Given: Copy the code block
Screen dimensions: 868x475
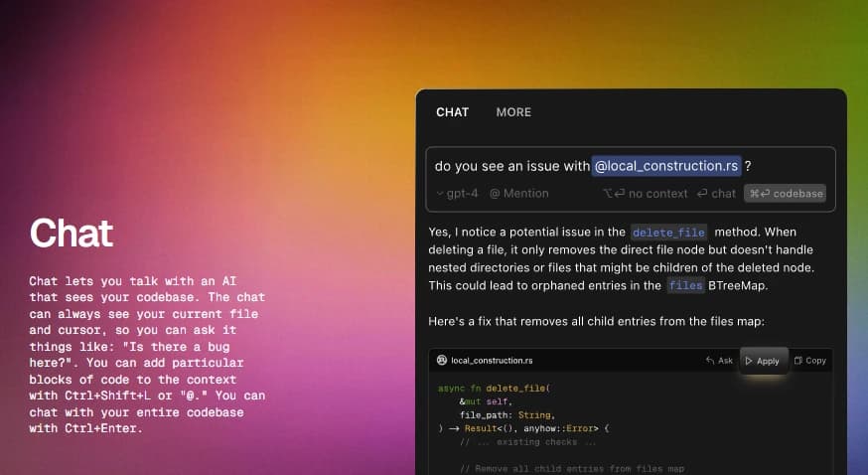Looking at the screenshot, I should tap(809, 361).
